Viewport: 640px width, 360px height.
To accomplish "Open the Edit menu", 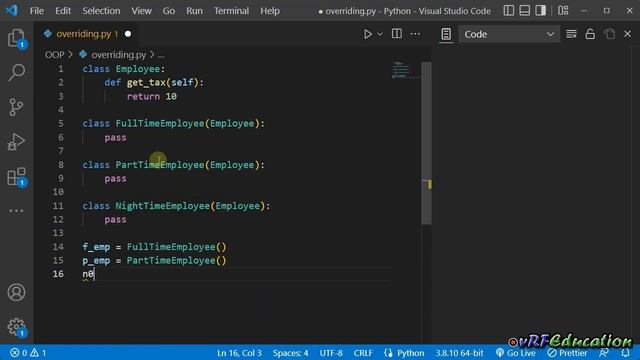I will click(63, 11).
